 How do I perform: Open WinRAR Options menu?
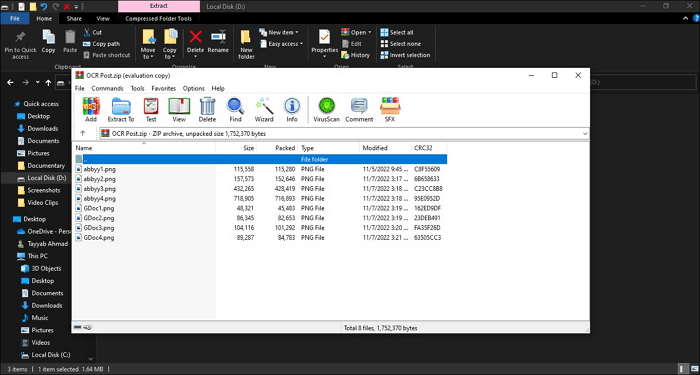(193, 88)
